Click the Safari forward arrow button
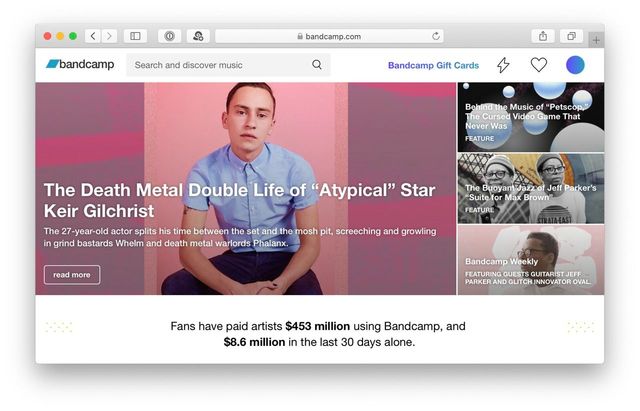This screenshot has height=411, width=640. [x=109, y=36]
